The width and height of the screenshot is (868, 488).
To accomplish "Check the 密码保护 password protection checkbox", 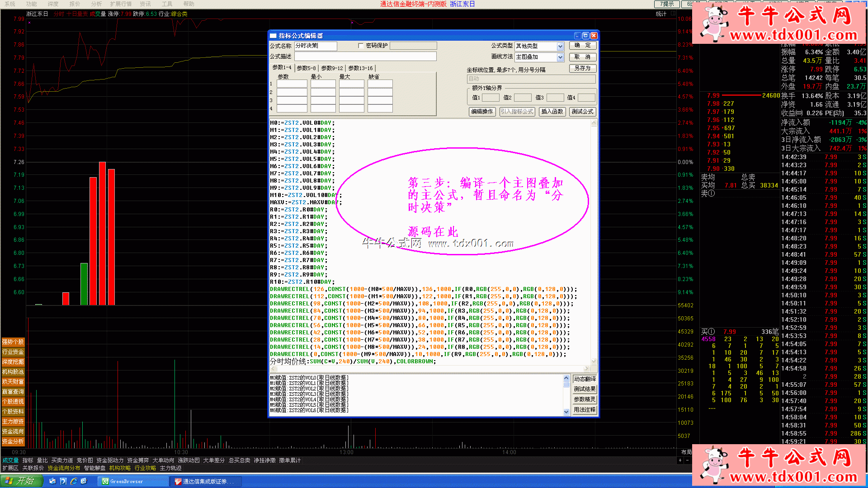I will (x=360, y=46).
